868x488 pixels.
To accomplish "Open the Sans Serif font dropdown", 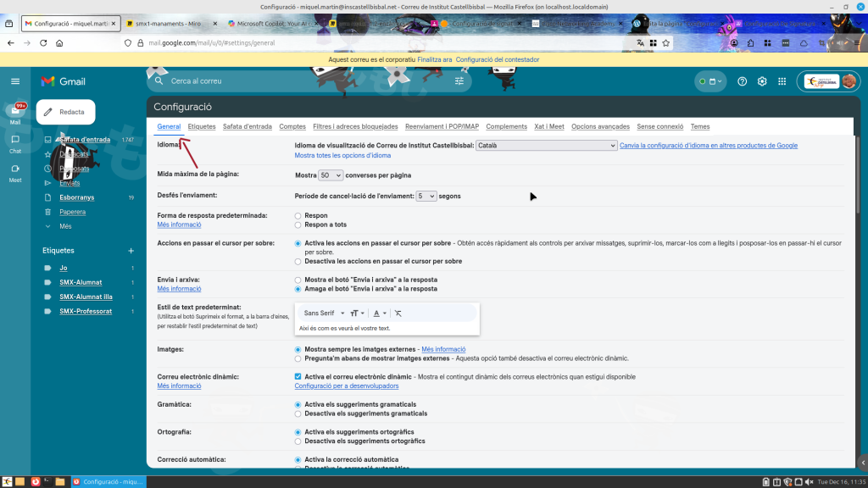I will point(322,313).
